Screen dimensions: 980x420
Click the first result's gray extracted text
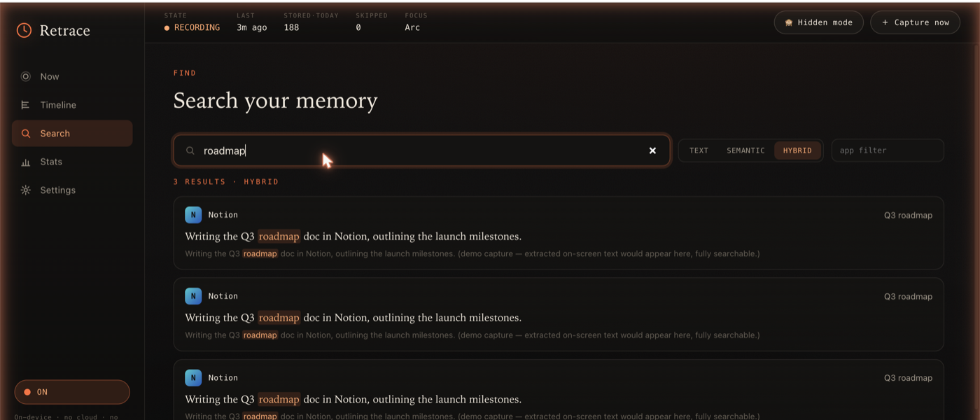pyautogui.click(x=472, y=254)
